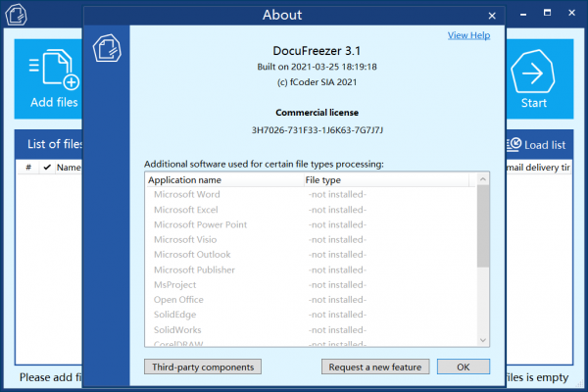The width and height of the screenshot is (588, 392).
Task: Select the Microsoft Power Point row
Action: pos(311,224)
